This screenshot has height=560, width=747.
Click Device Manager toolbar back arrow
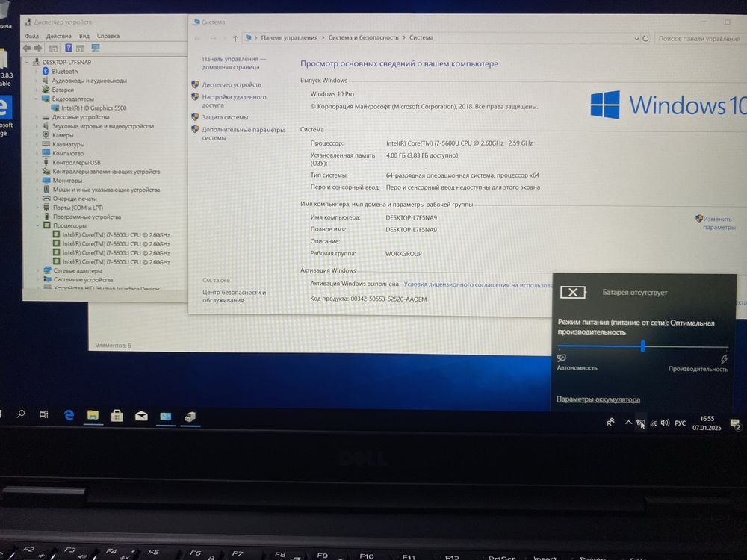coord(27,48)
